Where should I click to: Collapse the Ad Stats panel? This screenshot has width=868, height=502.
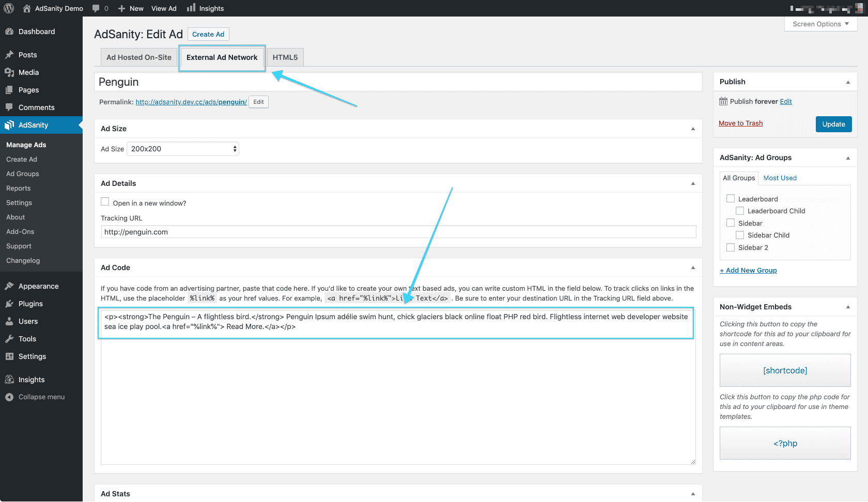click(x=693, y=494)
